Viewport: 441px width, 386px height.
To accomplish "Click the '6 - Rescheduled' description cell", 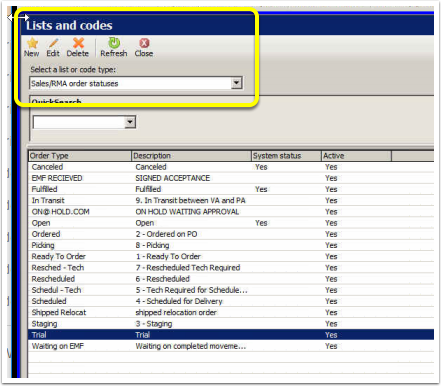I will pos(163,279).
